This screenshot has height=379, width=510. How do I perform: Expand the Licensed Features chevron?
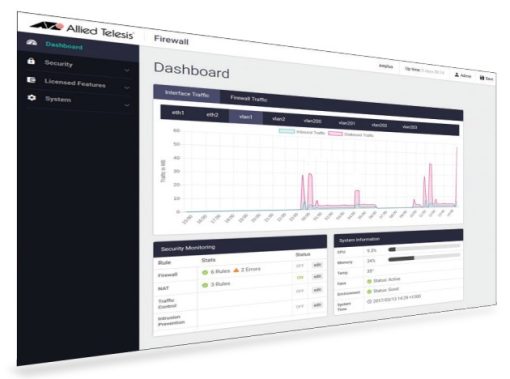click(127, 88)
